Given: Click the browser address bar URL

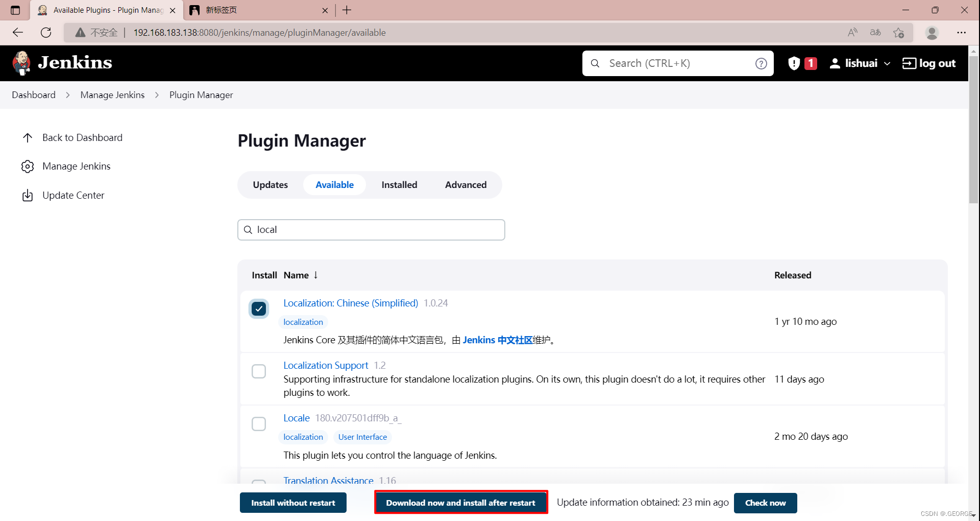Looking at the screenshot, I should point(259,33).
